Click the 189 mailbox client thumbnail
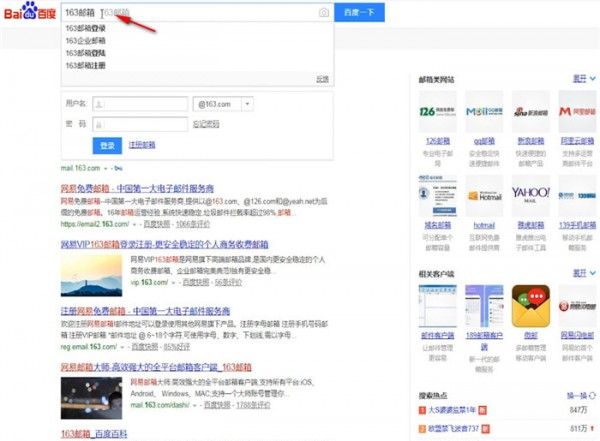Viewport: 600px width, 441px height. coord(484,306)
